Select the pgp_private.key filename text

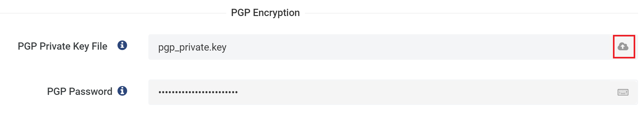(x=192, y=47)
